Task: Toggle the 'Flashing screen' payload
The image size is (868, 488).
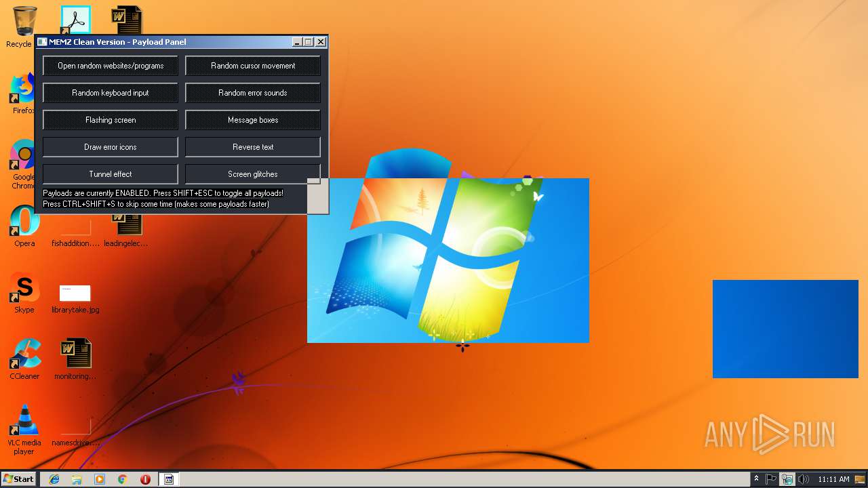Action: pos(111,120)
